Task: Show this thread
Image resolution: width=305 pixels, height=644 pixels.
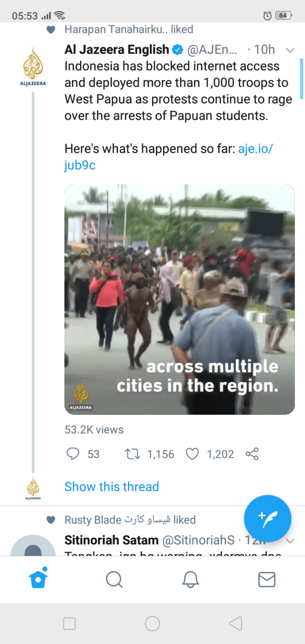Action: [112, 487]
